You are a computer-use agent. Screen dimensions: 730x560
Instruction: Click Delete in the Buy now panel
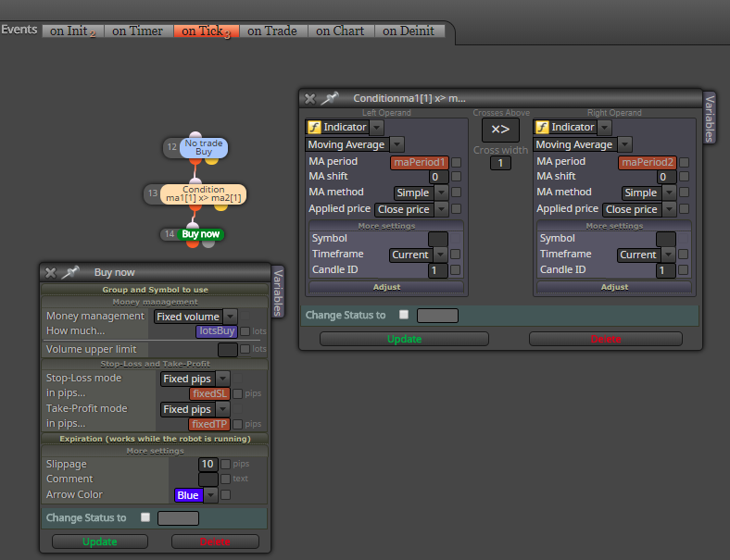pos(215,541)
